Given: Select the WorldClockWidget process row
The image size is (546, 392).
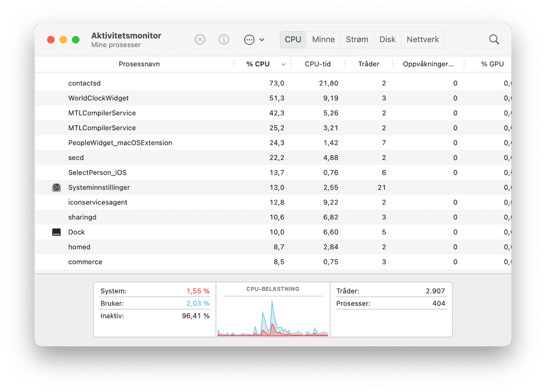Looking at the screenshot, I should pos(273,98).
